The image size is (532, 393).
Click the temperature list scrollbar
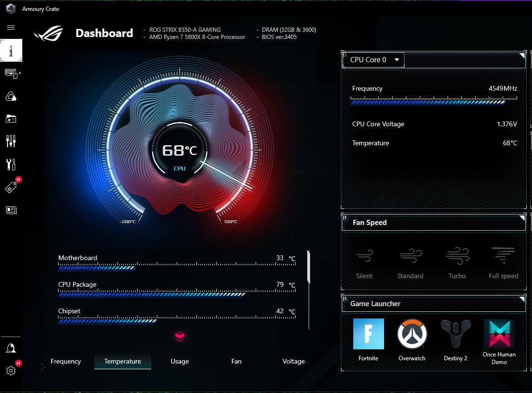click(309, 267)
